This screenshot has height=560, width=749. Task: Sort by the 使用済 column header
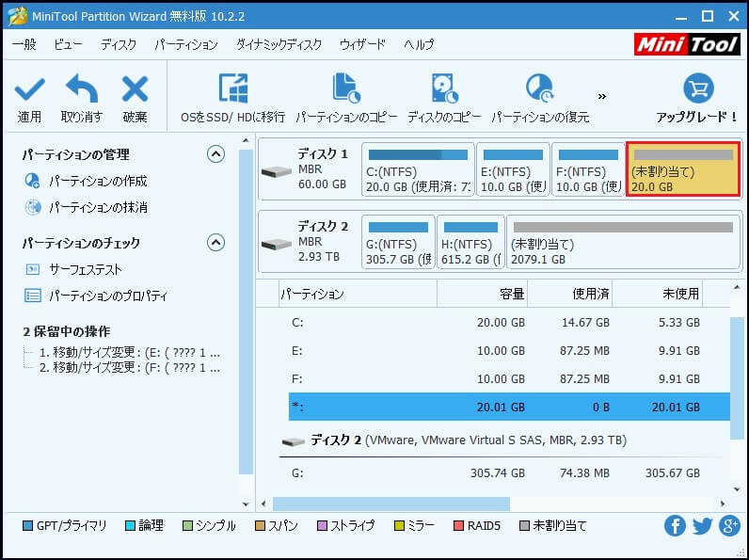(570, 294)
